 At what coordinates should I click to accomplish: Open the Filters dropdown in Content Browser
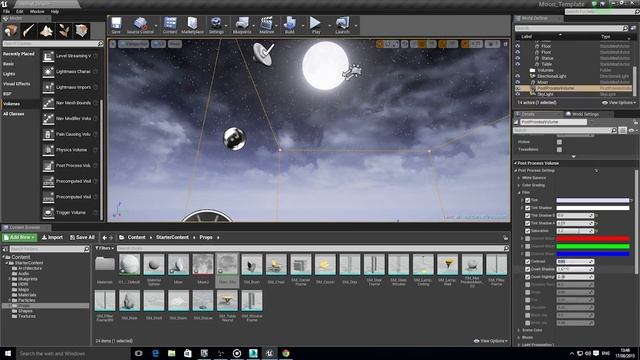coord(104,248)
